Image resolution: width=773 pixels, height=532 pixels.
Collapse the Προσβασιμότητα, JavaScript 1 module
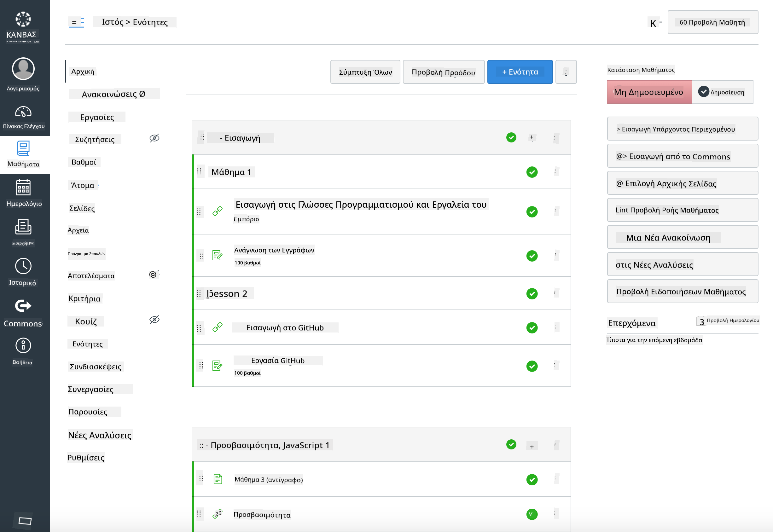click(207, 445)
